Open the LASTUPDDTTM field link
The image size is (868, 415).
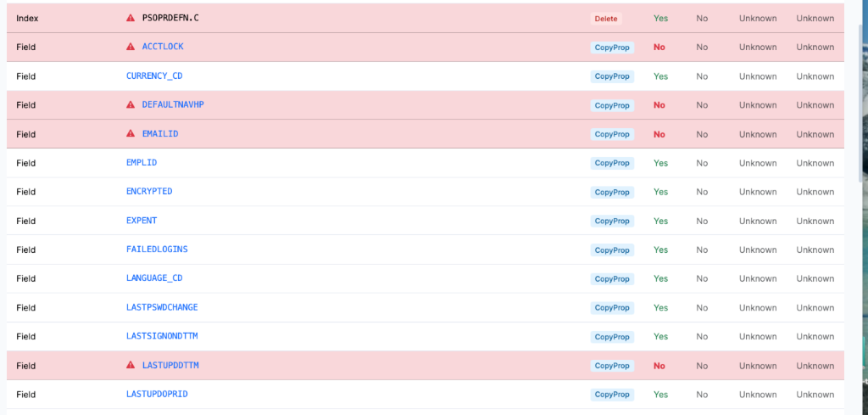[170, 365]
